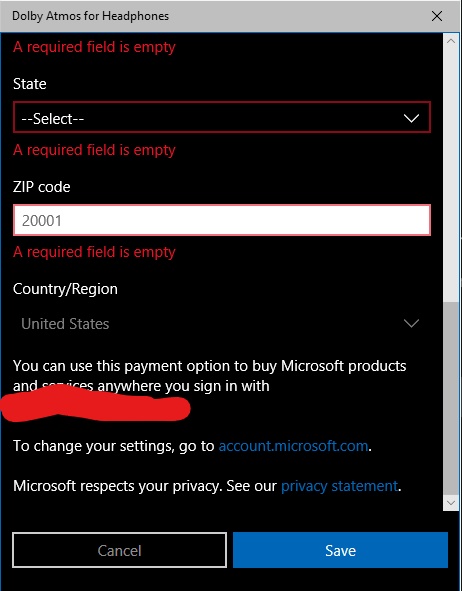The width and height of the screenshot is (462, 591).
Task: Click the 'ZIP code' field label
Action: (41, 187)
